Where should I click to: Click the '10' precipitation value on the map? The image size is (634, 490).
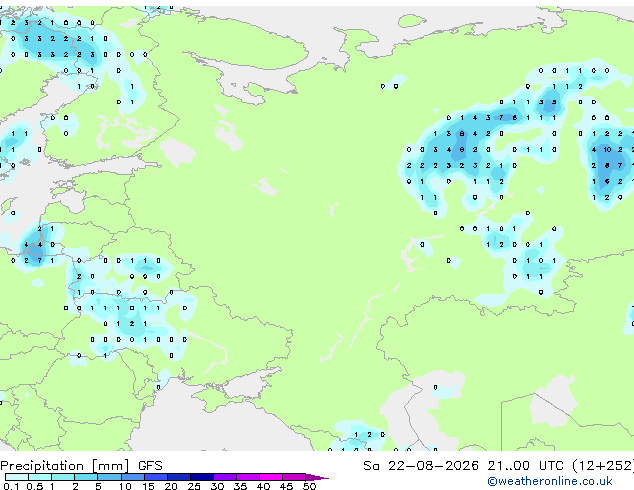pyautogui.click(x=607, y=150)
